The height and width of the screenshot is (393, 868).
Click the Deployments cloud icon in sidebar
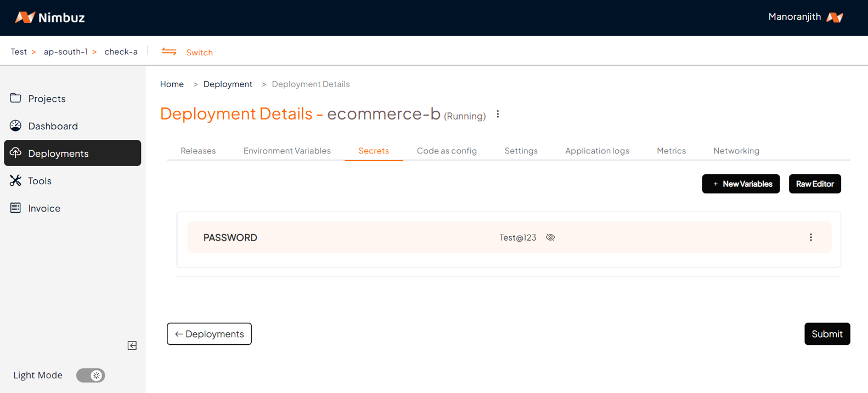[15, 153]
